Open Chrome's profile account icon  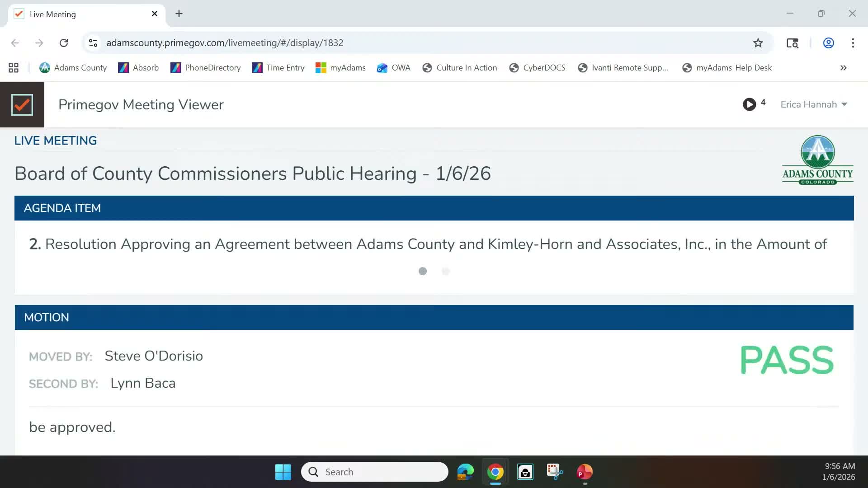click(828, 43)
